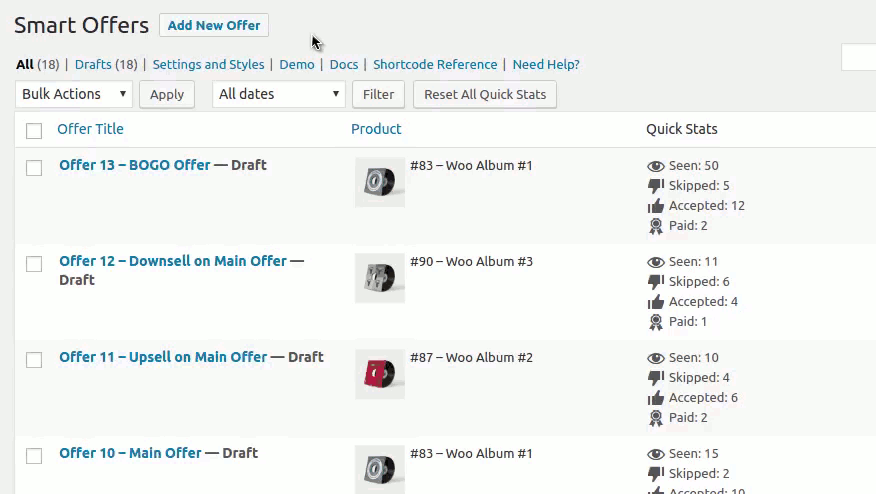Image resolution: width=876 pixels, height=494 pixels.
Task: Click the Paid ribbon icon for Offer 13
Action: [x=656, y=226]
